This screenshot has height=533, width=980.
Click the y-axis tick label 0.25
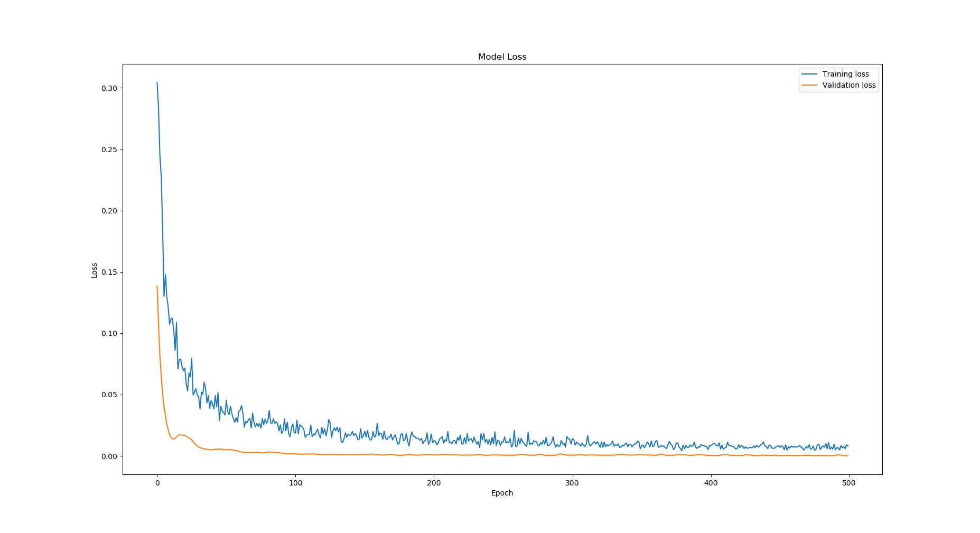pyautogui.click(x=109, y=149)
